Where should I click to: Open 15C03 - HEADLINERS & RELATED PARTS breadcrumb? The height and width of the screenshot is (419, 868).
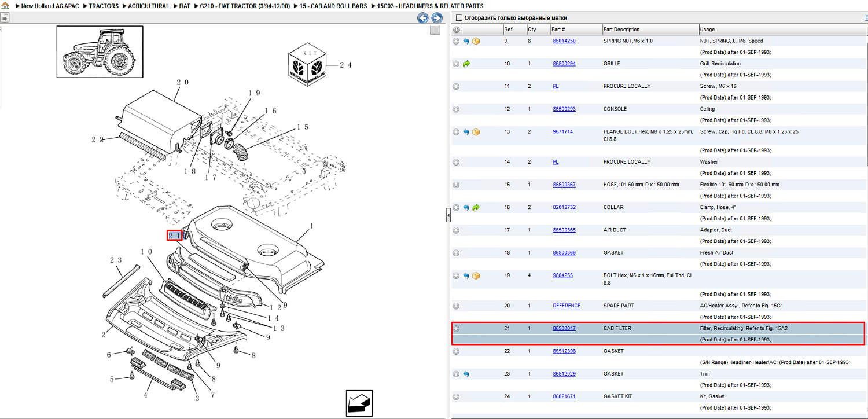pos(430,6)
